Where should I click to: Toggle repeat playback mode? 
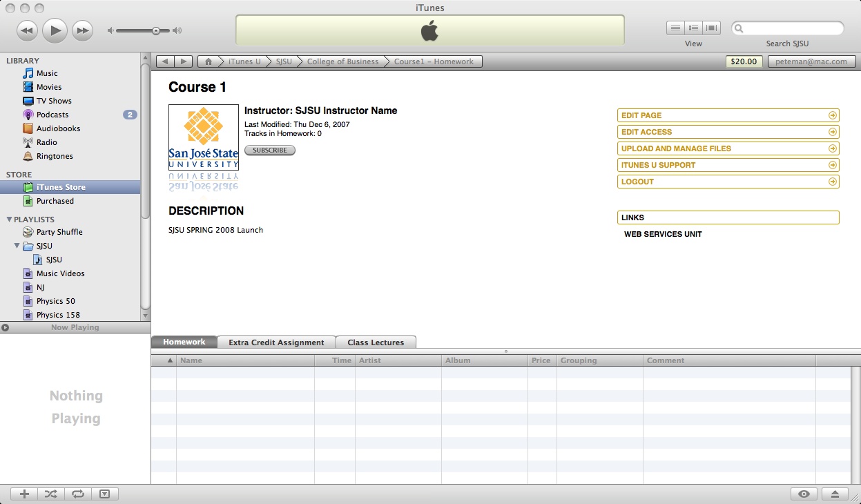[x=78, y=494]
